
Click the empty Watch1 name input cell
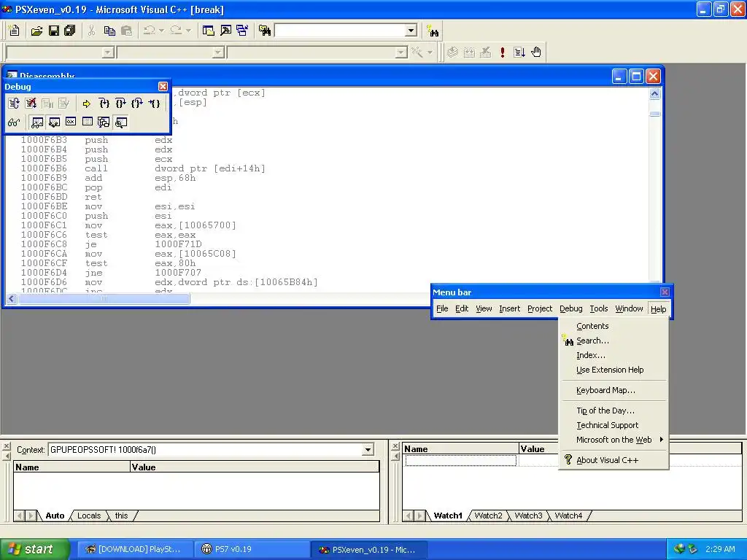pos(461,460)
